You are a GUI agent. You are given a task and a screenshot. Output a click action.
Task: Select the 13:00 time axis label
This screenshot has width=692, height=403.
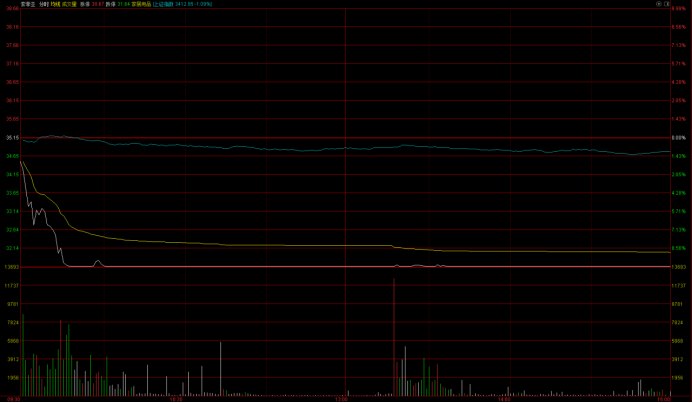[x=342, y=399]
